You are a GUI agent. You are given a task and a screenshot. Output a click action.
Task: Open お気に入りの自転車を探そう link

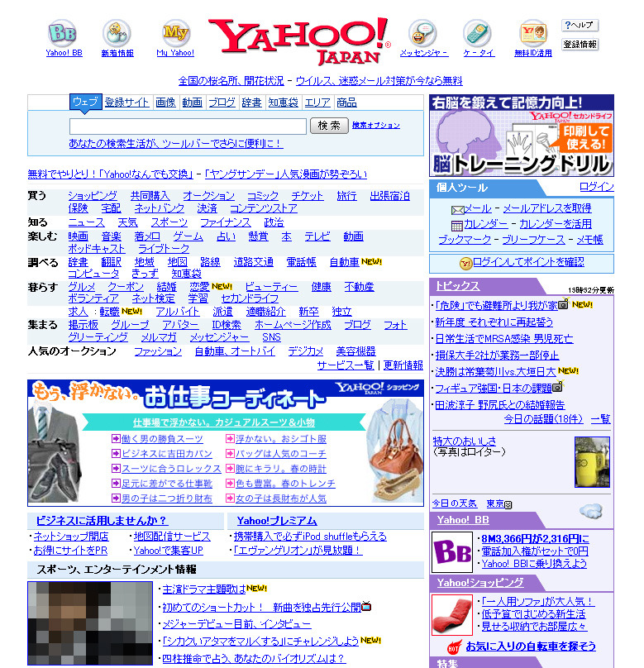[x=531, y=647]
